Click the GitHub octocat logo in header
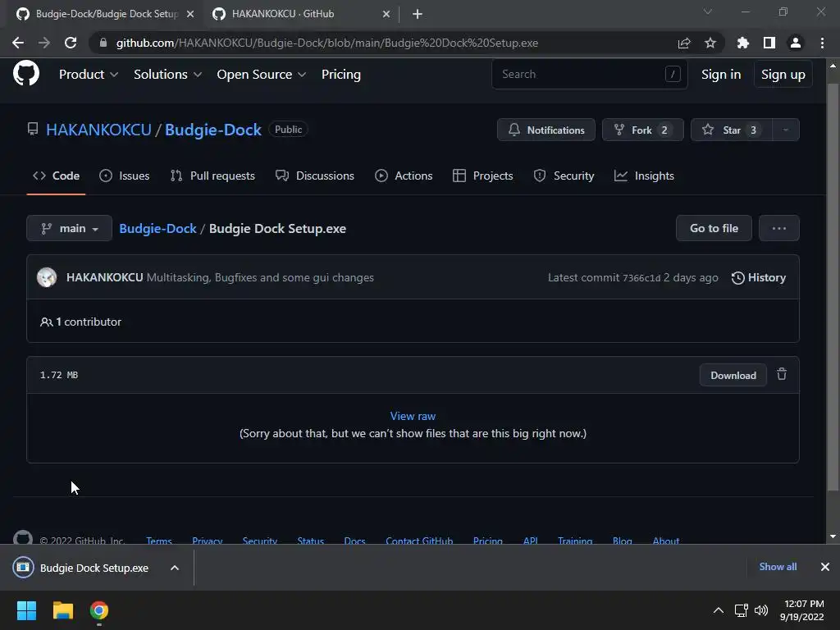 click(x=25, y=73)
